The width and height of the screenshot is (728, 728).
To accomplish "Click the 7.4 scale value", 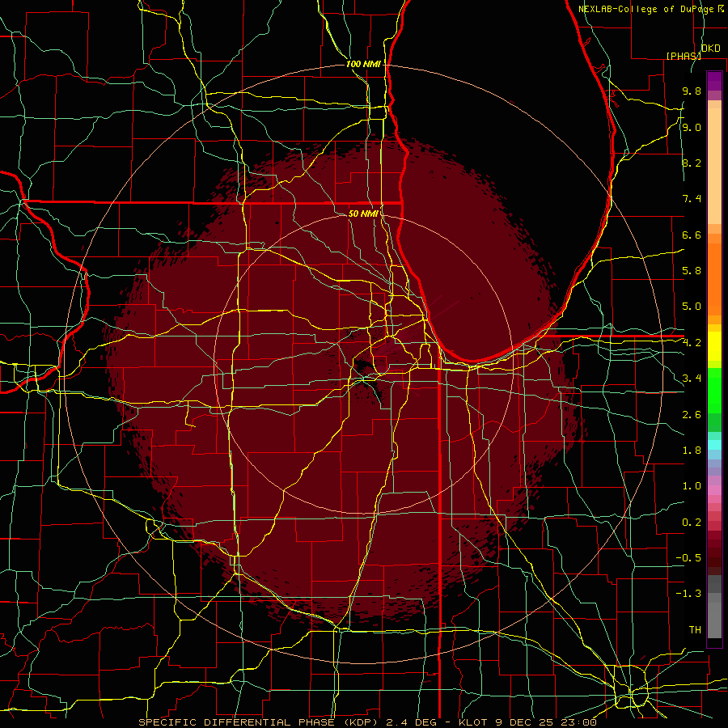I will click(692, 199).
